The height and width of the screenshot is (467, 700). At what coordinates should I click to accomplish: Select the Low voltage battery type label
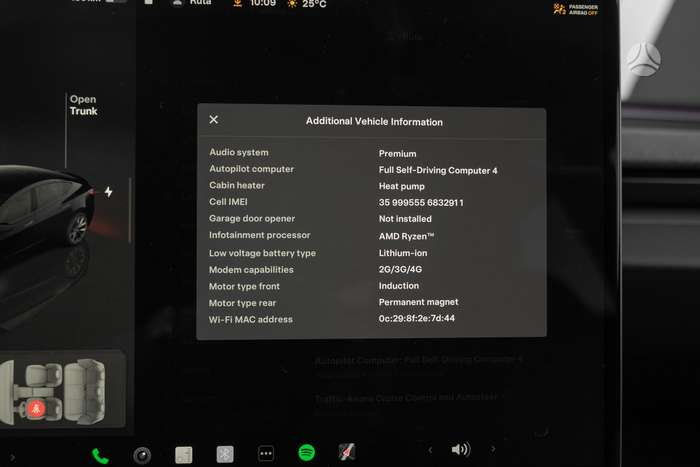pos(262,253)
